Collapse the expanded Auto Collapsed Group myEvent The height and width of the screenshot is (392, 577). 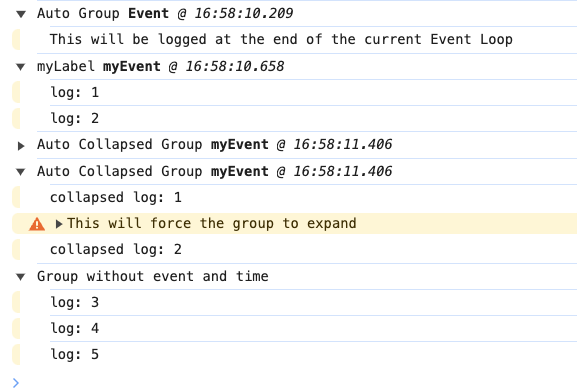tap(21, 172)
